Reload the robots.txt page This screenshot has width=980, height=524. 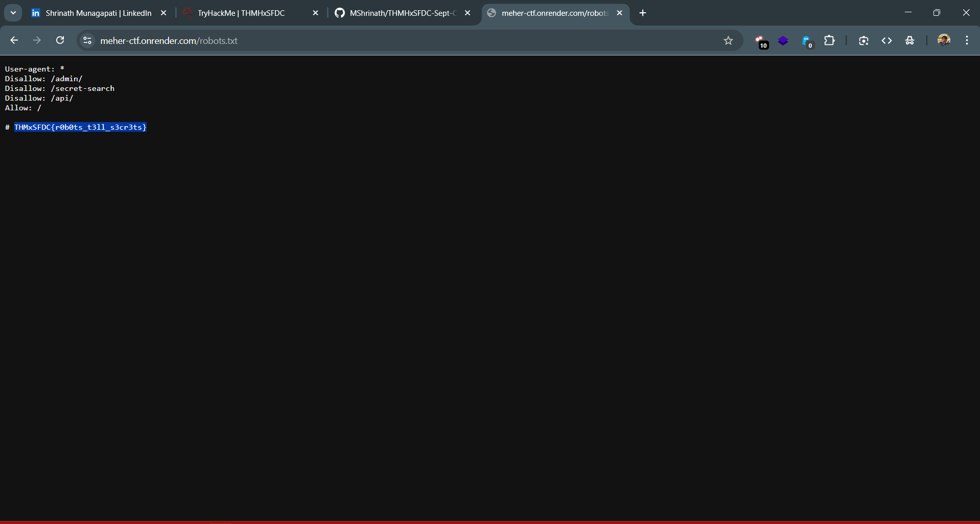click(x=60, y=40)
